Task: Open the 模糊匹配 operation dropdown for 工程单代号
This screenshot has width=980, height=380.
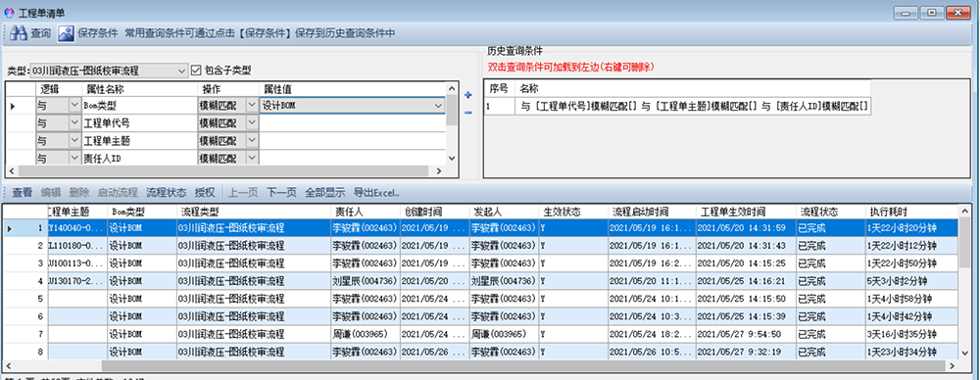Action: click(252, 123)
